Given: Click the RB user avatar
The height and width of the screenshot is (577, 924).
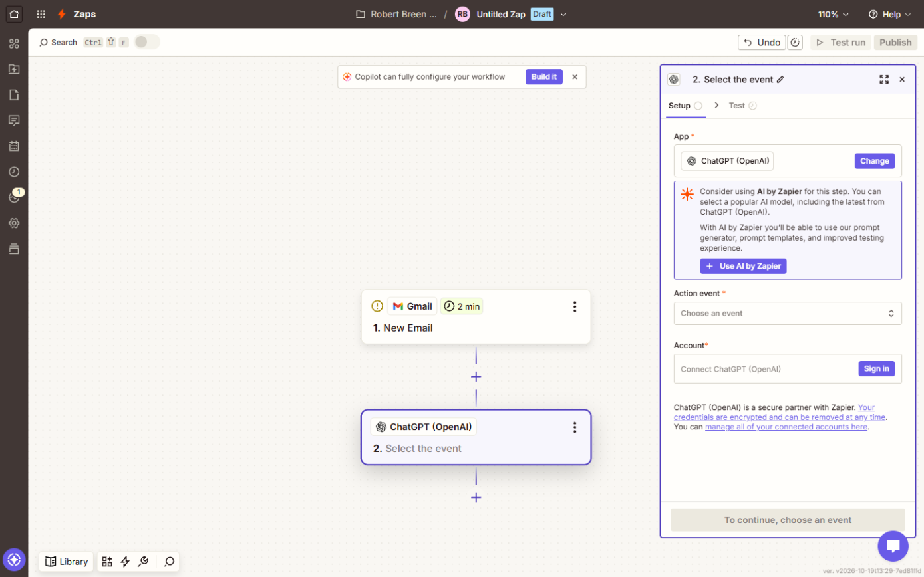Looking at the screenshot, I should point(462,14).
